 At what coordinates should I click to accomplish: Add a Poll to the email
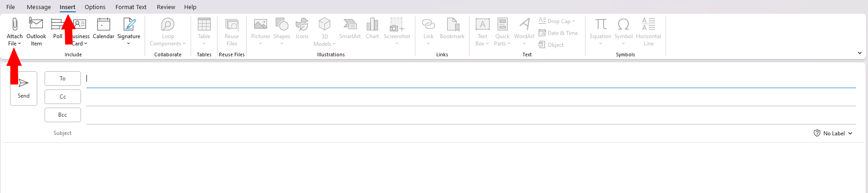(x=57, y=30)
